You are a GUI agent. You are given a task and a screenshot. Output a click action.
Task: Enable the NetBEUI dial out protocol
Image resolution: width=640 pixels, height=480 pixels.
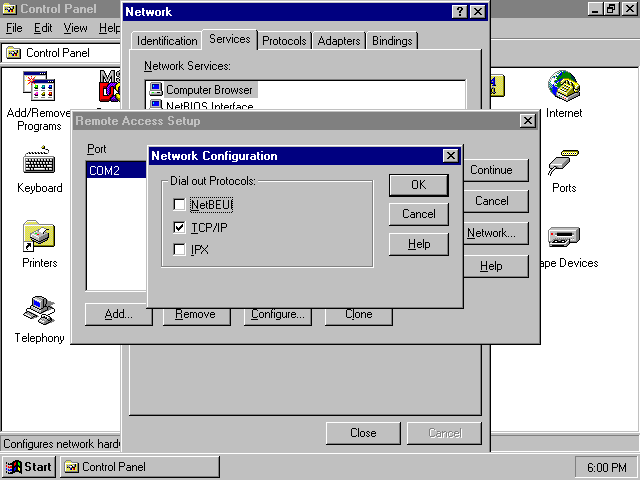pos(179,204)
